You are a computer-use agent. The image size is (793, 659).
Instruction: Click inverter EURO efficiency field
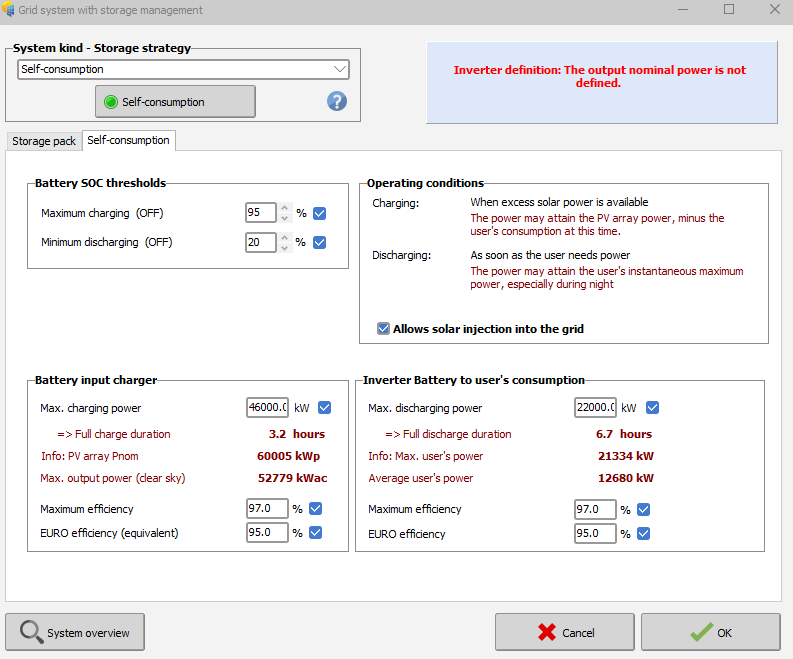click(595, 534)
